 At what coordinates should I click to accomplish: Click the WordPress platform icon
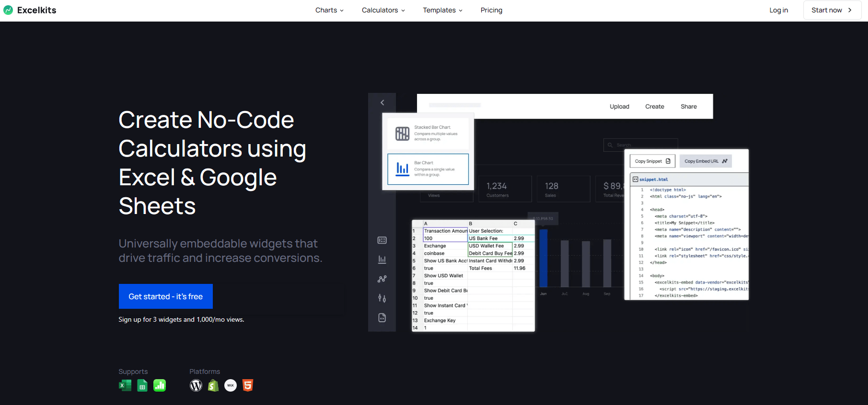(x=196, y=385)
